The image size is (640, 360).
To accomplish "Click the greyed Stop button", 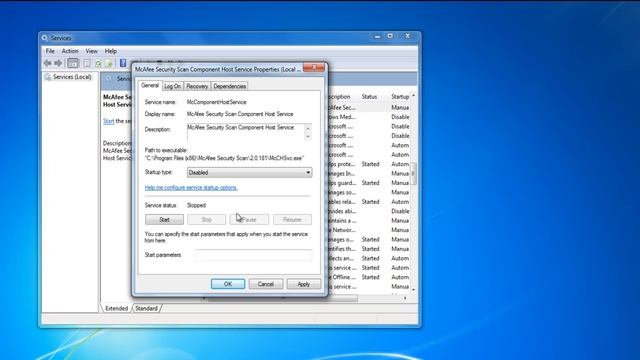I will pyautogui.click(x=207, y=220).
